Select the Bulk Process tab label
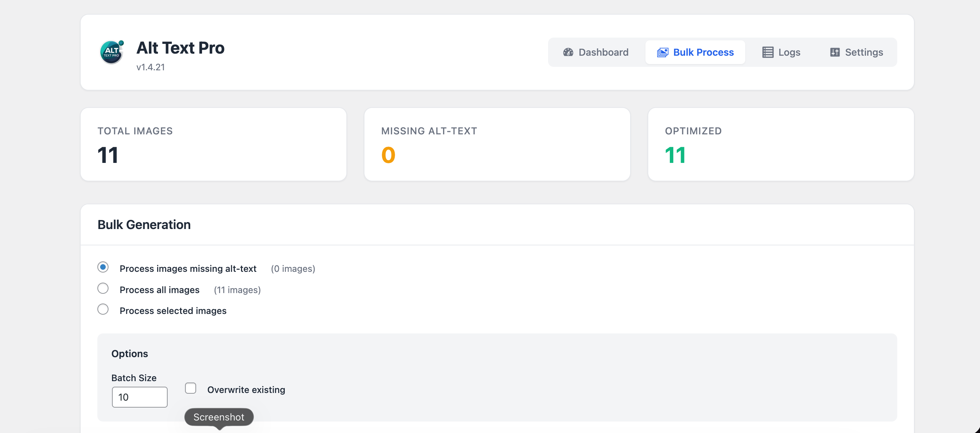Screen dimensions: 980x433 [x=703, y=52]
